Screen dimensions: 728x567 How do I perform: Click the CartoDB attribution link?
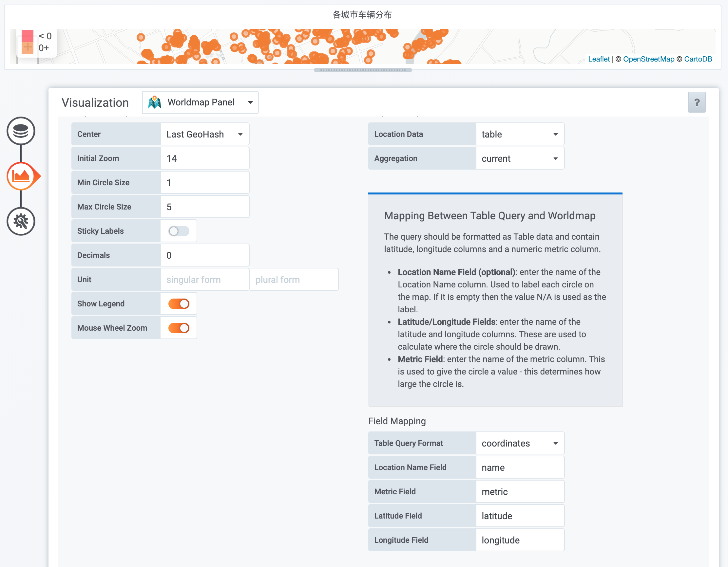point(698,59)
